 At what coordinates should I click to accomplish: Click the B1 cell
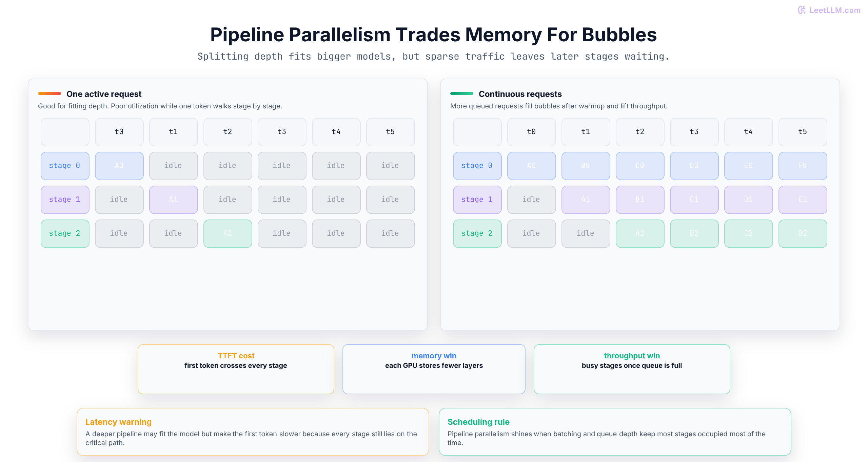[640, 199]
